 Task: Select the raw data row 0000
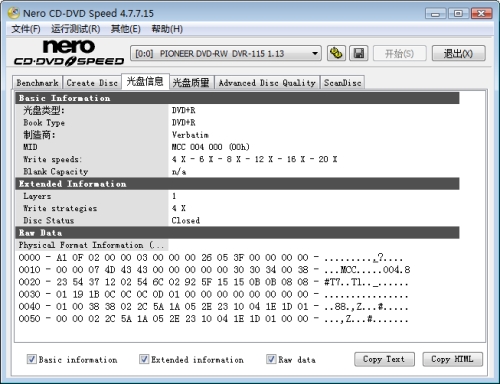click(211, 257)
